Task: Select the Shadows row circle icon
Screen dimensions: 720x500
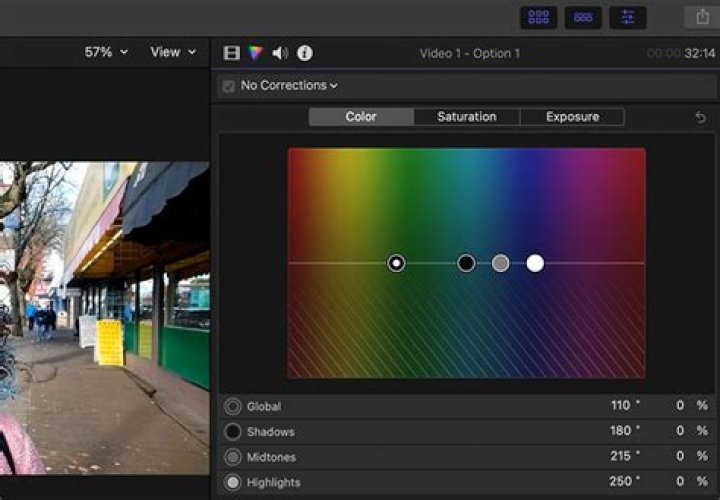Action: pyautogui.click(x=233, y=432)
